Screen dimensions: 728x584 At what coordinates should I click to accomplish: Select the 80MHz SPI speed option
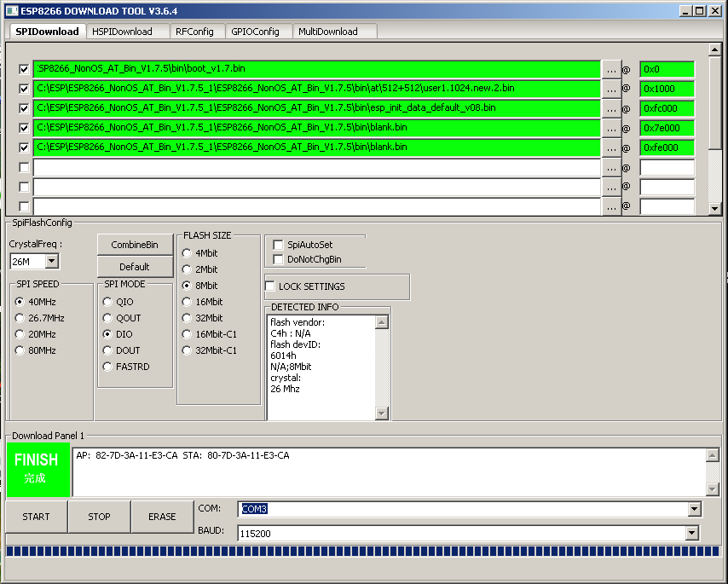click(x=20, y=350)
